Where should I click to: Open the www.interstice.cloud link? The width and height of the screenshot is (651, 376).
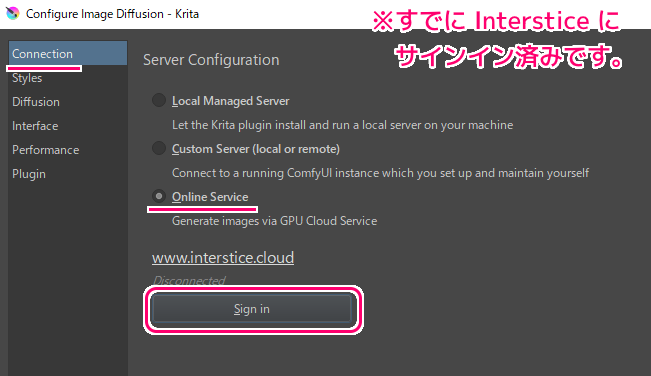coord(223,258)
